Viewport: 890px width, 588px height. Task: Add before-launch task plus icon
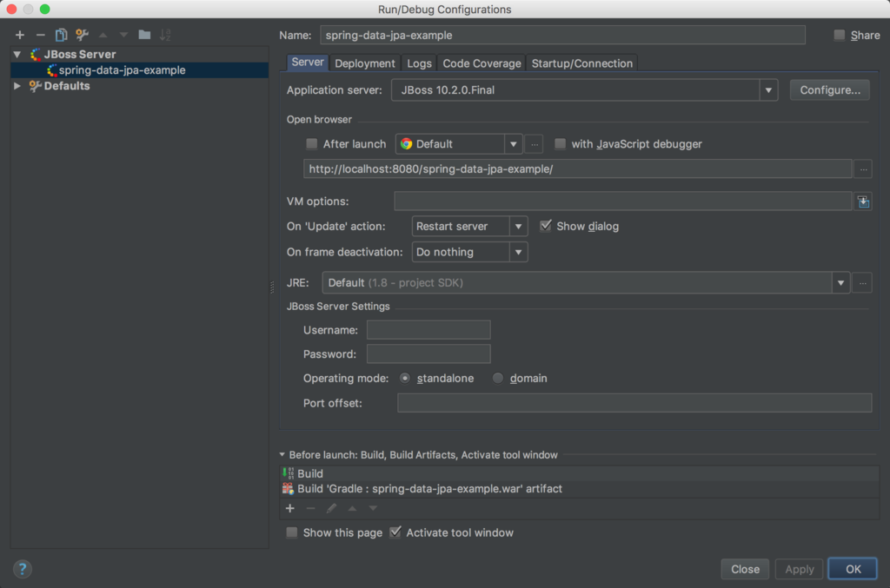coord(290,508)
